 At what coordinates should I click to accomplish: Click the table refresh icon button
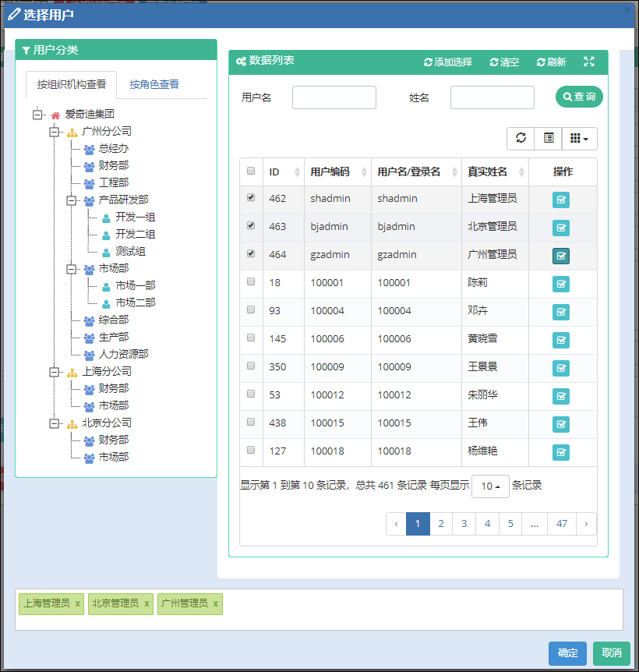521,138
